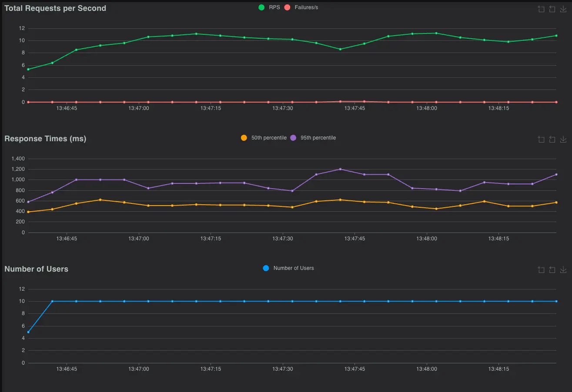Save Total Requests per Second chart as image

pyautogui.click(x=563, y=9)
